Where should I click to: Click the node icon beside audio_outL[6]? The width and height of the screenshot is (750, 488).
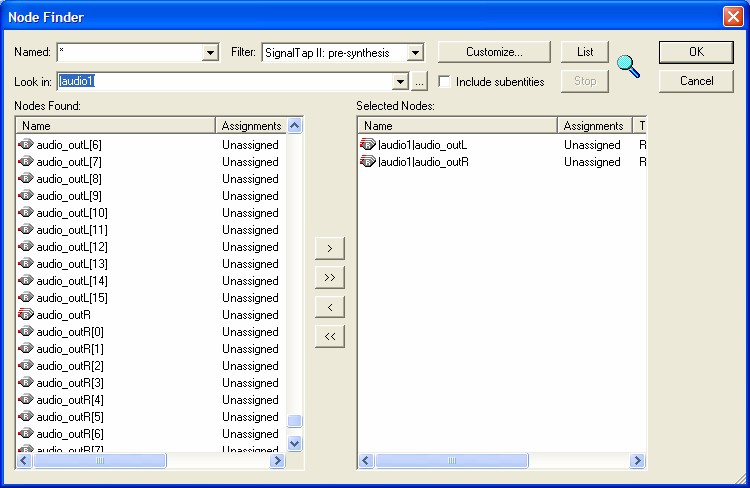[26, 145]
